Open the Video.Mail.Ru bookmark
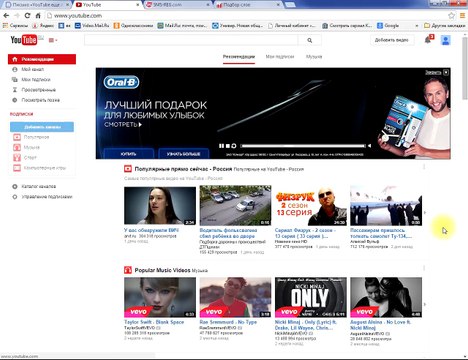Screen dimensions: 468x360 [x=92, y=25]
